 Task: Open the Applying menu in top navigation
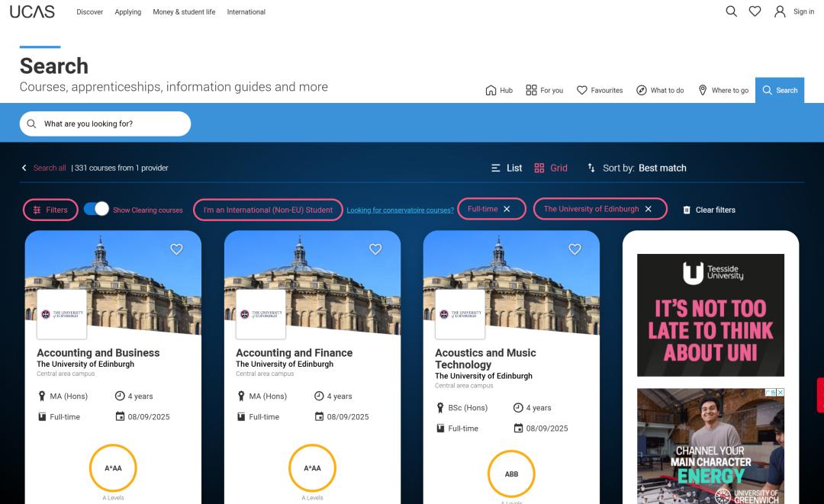tap(127, 12)
